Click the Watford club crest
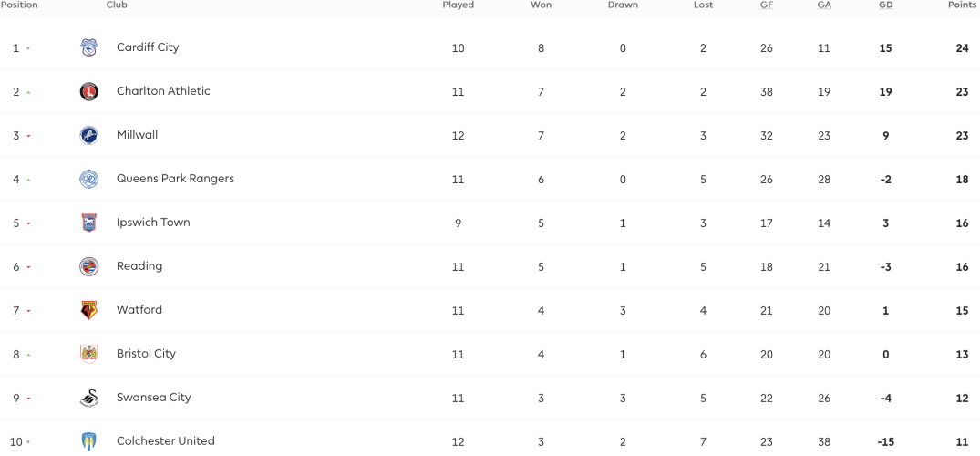 click(x=88, y=310)
